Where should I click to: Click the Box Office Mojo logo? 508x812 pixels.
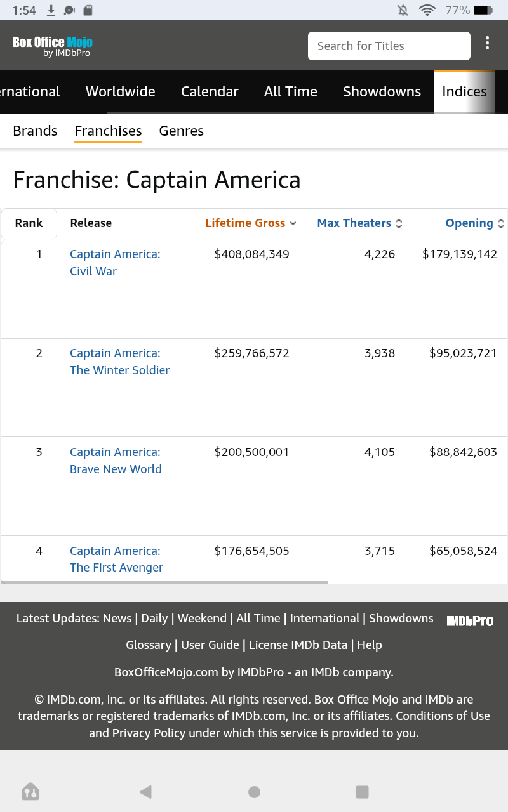(x=53, y=46)
